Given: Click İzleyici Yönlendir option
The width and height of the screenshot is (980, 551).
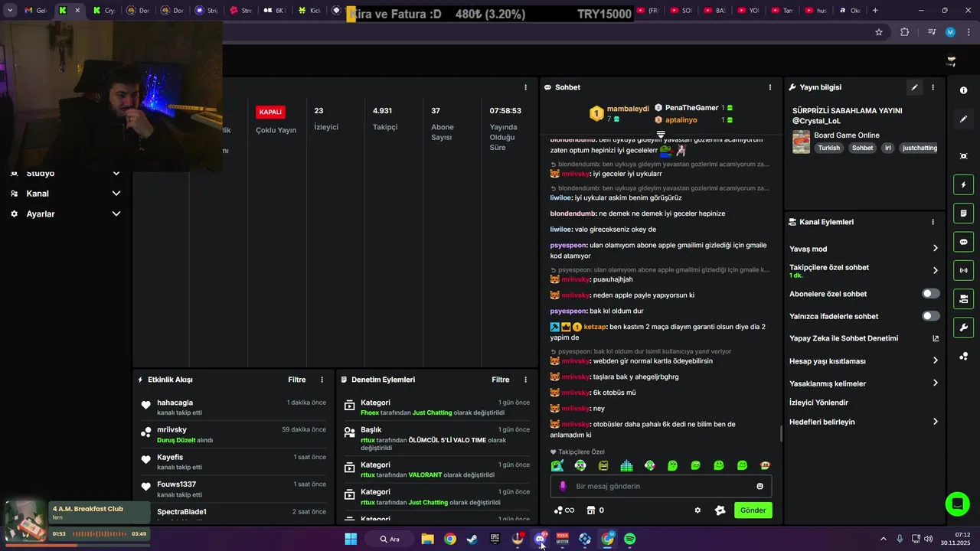Looking at the screenshot, I should coord(818,403).
